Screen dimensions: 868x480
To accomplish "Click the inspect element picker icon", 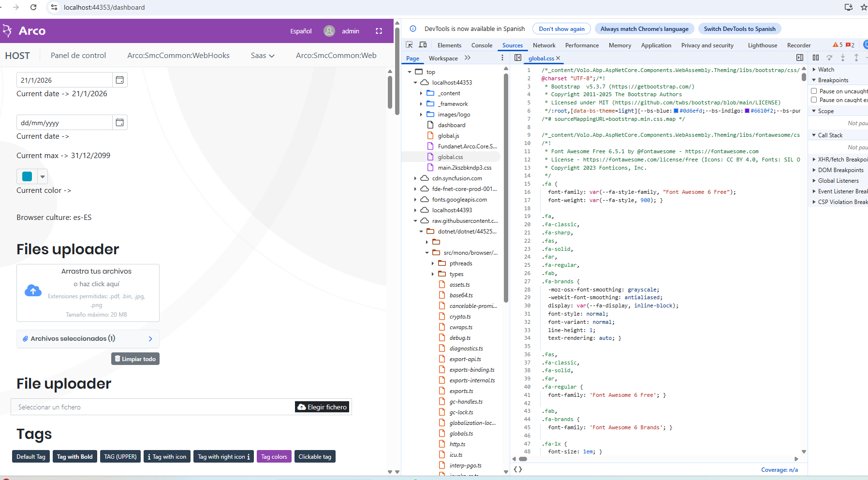I will (x=409, y=45).
